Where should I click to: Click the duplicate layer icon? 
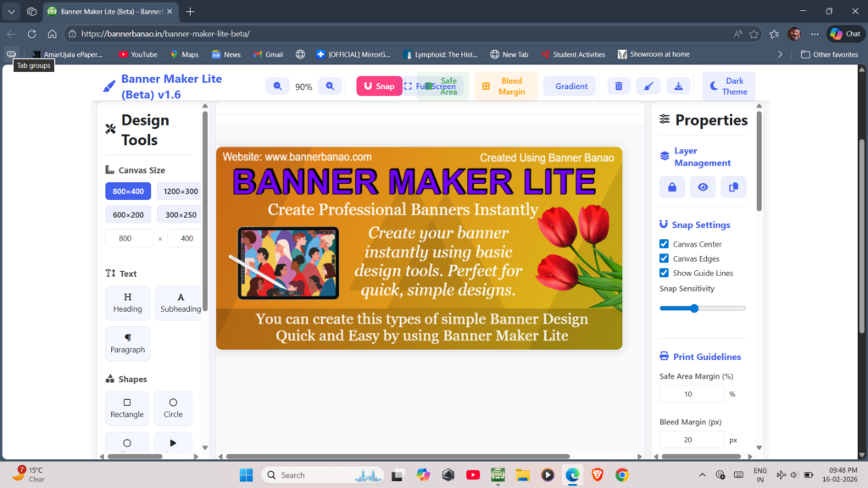tap(733, 187)
